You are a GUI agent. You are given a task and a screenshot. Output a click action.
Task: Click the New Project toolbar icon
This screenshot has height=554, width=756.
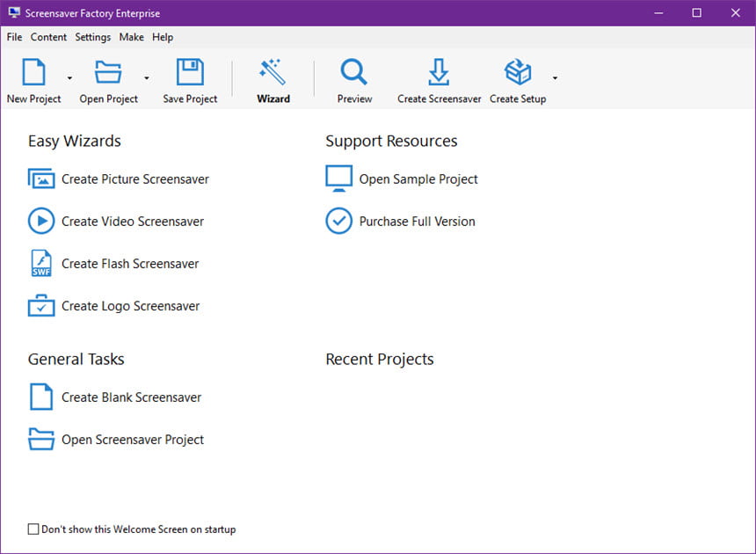(33, 72)
